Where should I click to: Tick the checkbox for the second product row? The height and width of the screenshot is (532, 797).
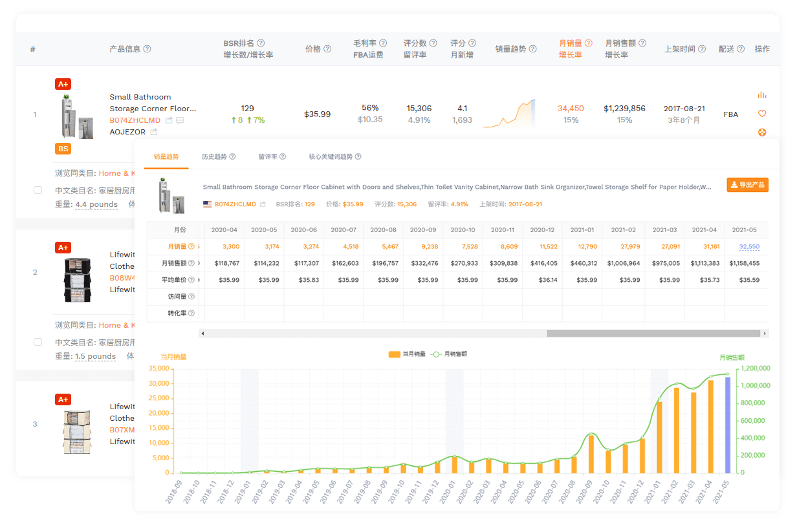38,342
